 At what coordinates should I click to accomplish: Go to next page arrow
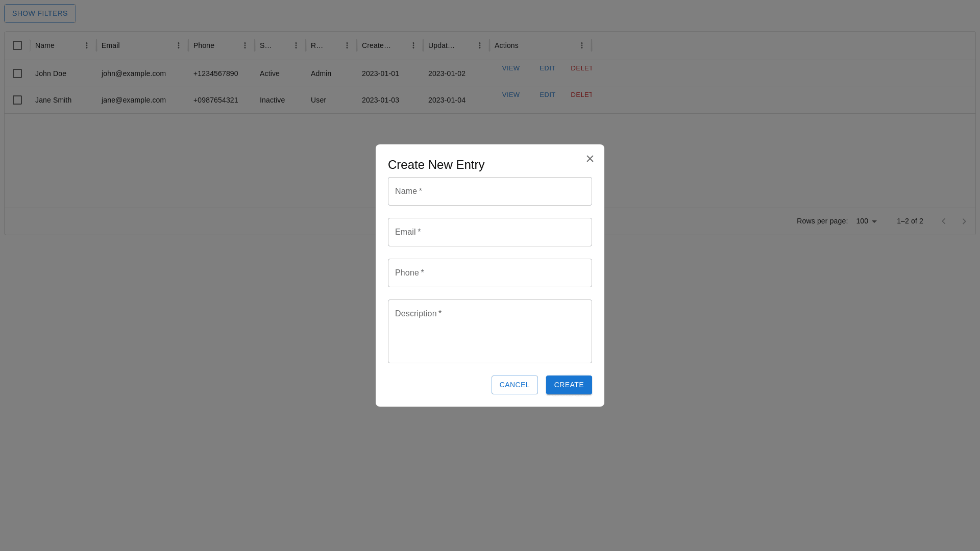pyautogui.click(x=964, y=221)
